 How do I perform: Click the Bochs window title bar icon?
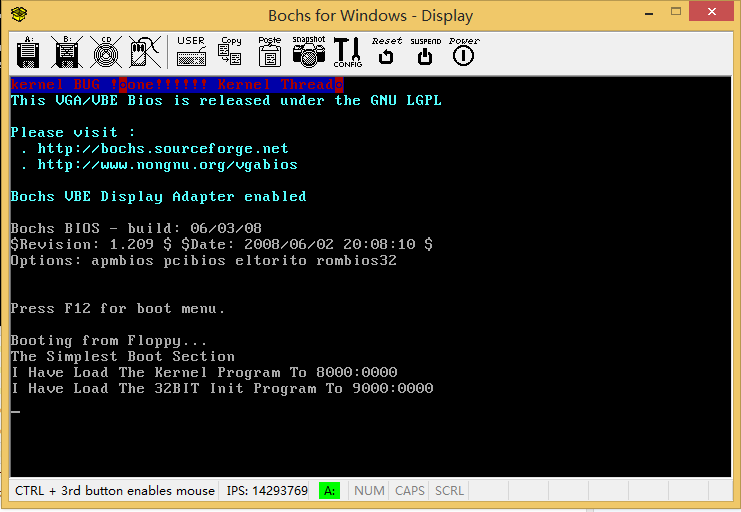click(x=19, y=14)
